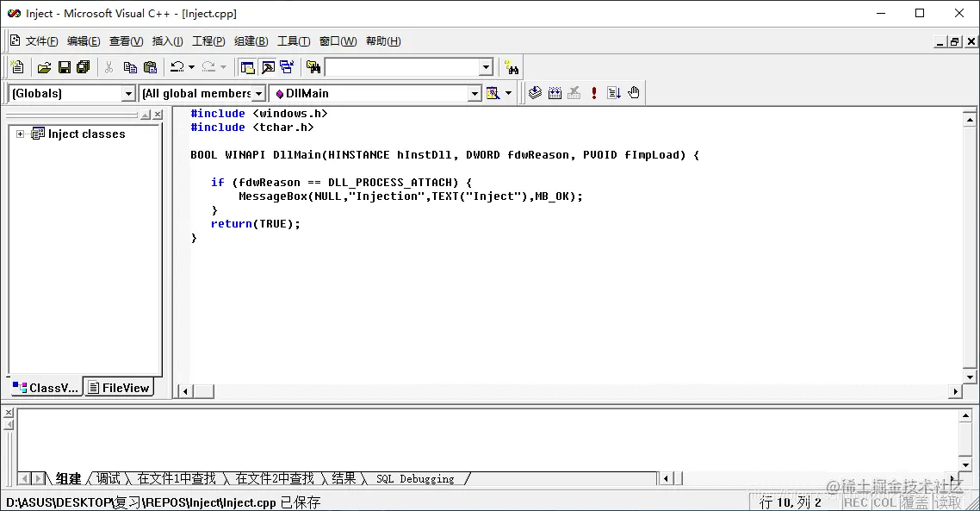Compile Inject.cpp with the Compile icon

tap(535, 93)
